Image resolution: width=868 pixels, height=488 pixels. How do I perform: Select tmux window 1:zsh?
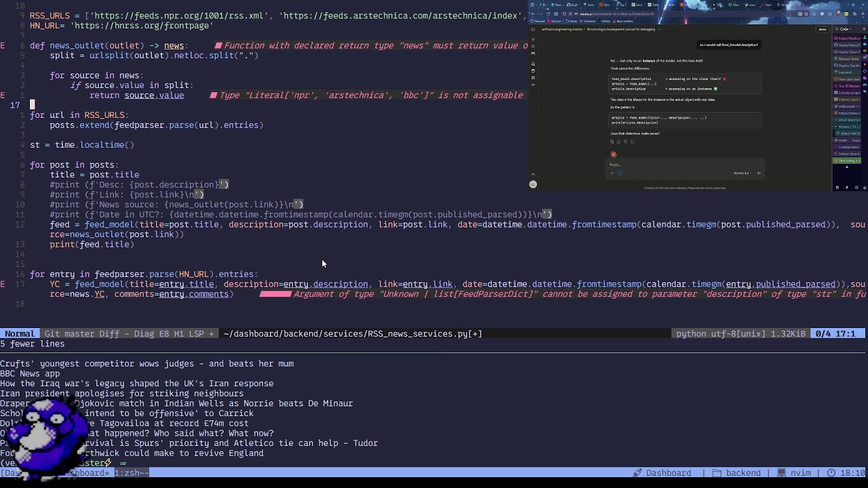[x=130, y=473]
